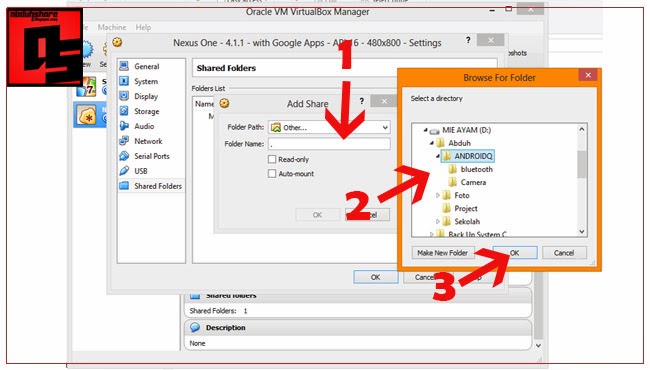The width and height of the screenshot is (650, 370).
Task: Click Make New Folder button
Action: [442, 253]
